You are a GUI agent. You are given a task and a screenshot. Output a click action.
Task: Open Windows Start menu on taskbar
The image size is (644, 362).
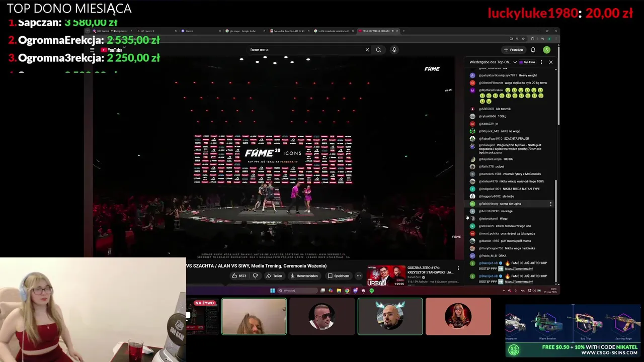pyautogui.click(x=273, y=291)
